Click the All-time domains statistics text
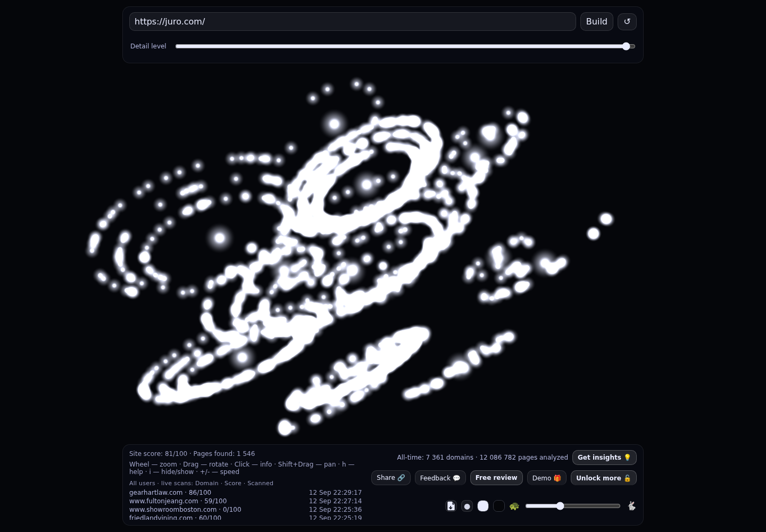Image resolution: width=766 pixels, height=532 pixels. [x=482, y=458]
